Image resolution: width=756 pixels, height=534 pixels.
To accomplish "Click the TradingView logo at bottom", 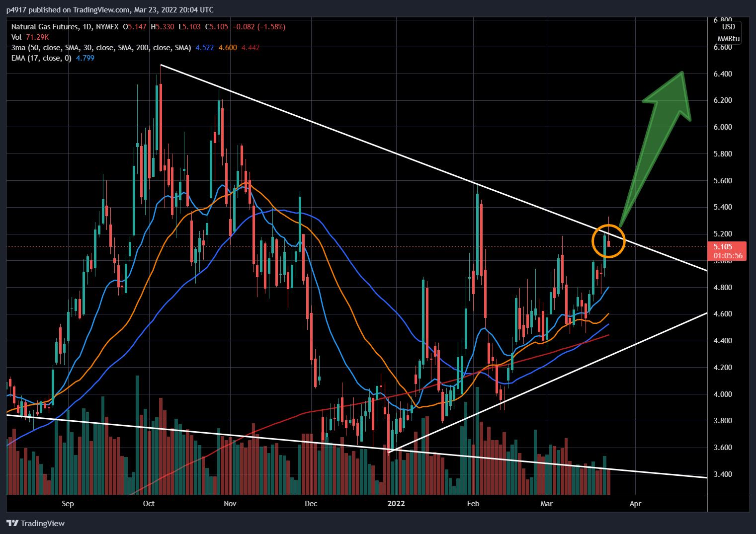I will coord(35,523).
